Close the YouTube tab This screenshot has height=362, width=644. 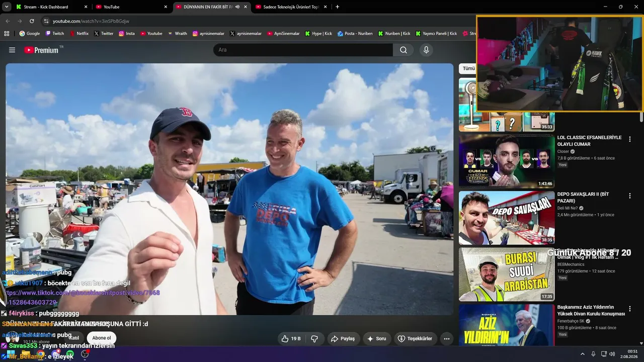point(166,7)
